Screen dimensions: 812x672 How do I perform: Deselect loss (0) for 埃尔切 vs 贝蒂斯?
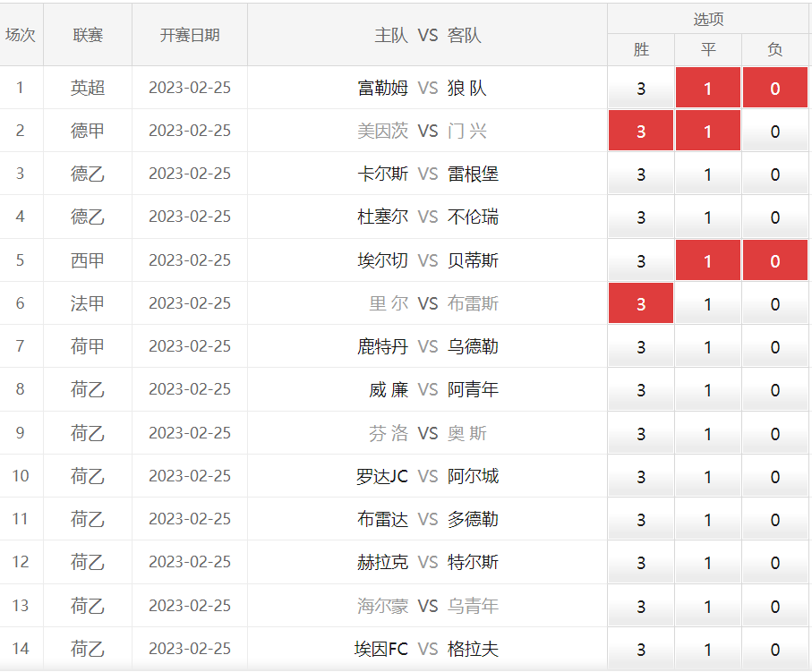pyautogui.click(x=775, y=260)
